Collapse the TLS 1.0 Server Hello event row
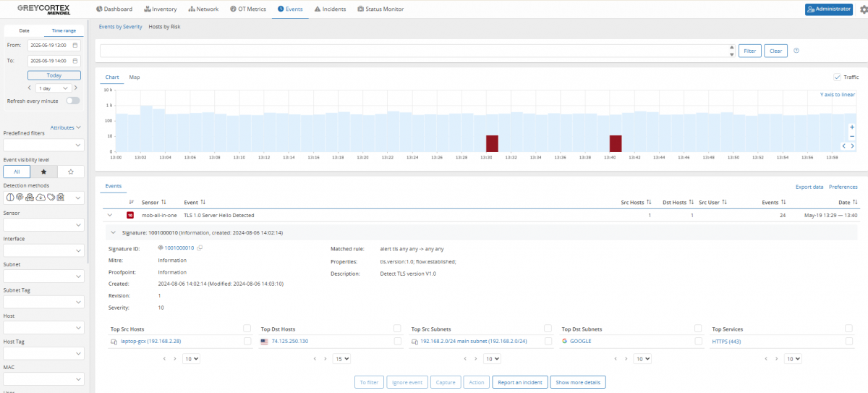The height and width of the screenshot is (393, 868). point(110,215)
